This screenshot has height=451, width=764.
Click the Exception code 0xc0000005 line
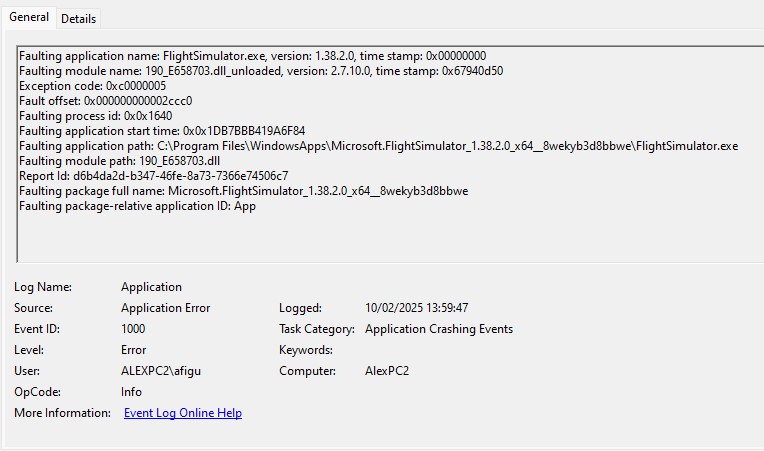coord(93,85)
